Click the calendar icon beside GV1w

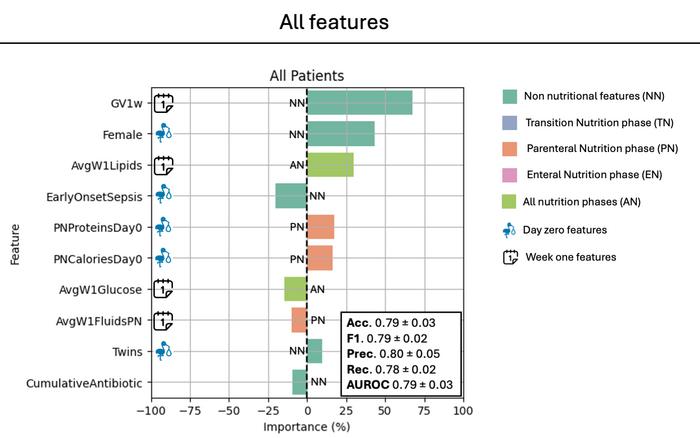[x=163, y=103]
